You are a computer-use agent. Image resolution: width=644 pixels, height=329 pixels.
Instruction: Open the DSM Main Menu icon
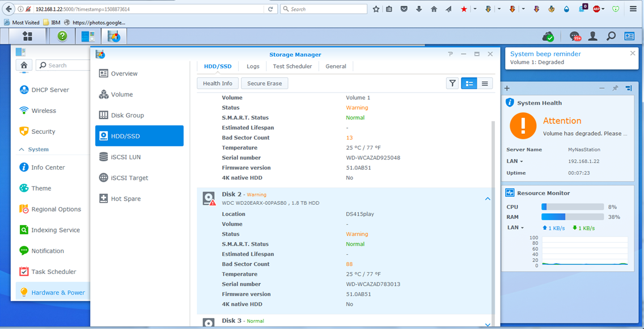(x=27, y=36)
